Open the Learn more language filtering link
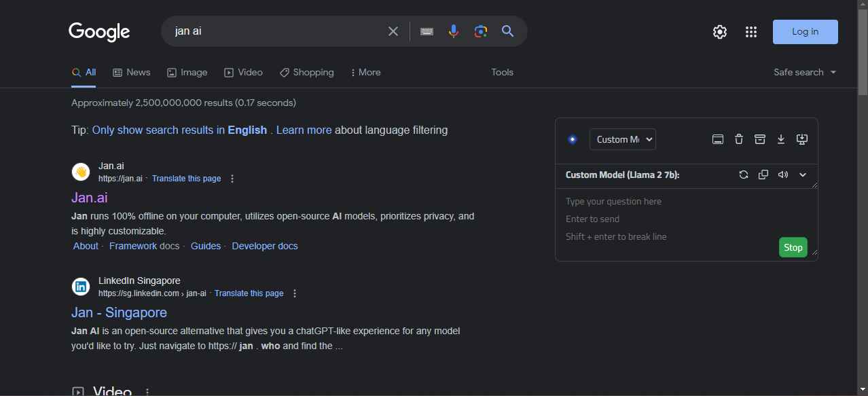Image resolution: width=868 pixels, height=396 pixels. 304,130
